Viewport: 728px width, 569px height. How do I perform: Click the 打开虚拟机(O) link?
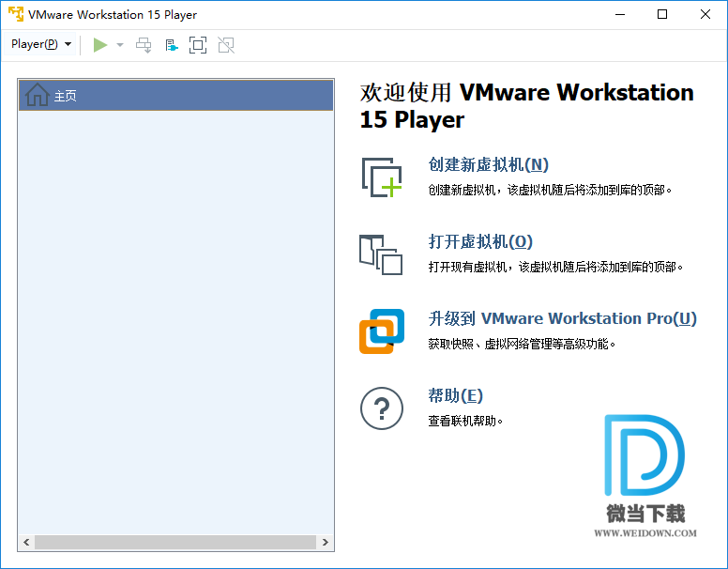[x=480, y=241]
